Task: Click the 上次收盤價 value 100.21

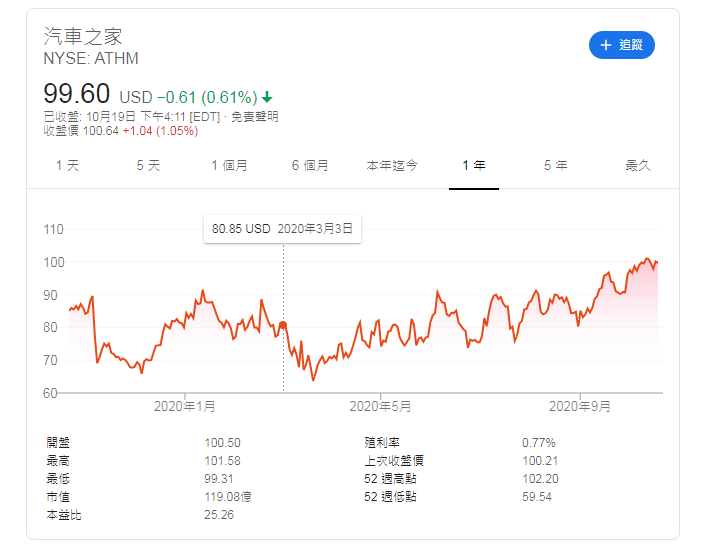Action: pos(540,460)
